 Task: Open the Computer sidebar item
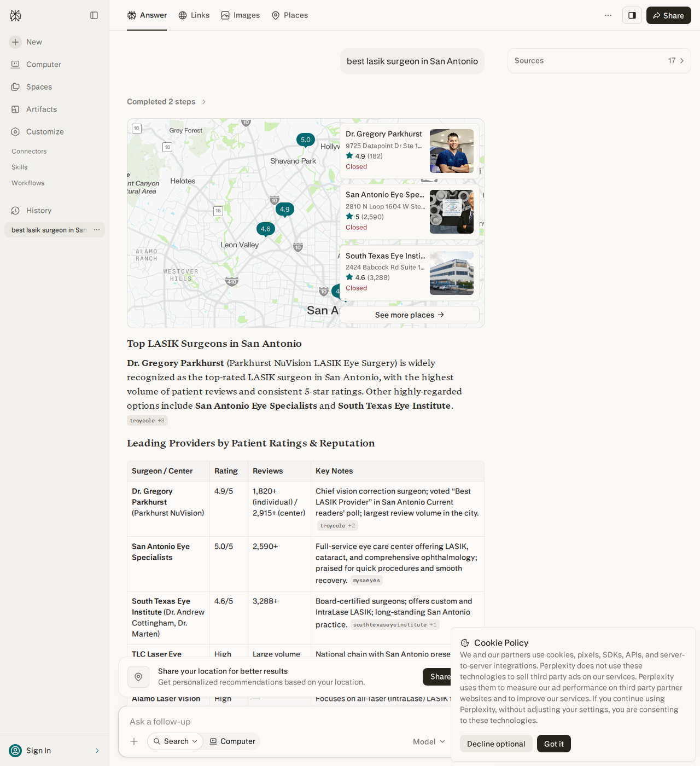[x=36, y=65]
